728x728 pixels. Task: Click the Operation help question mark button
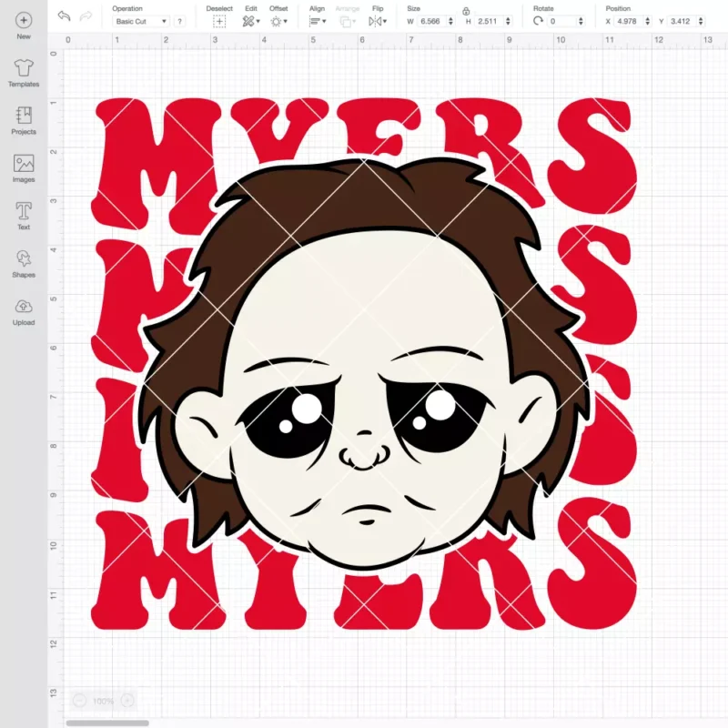click(179, 21)
